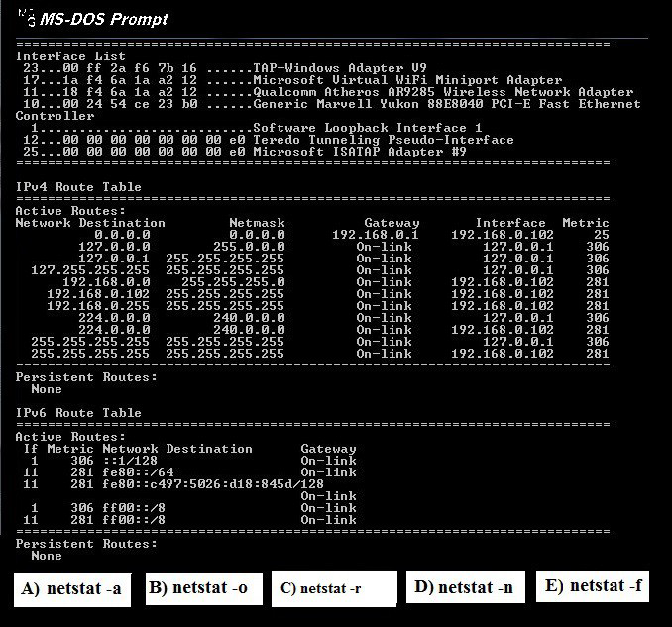
Task: Click destination 127.255.255.255
Action: (x=90, y=270)
